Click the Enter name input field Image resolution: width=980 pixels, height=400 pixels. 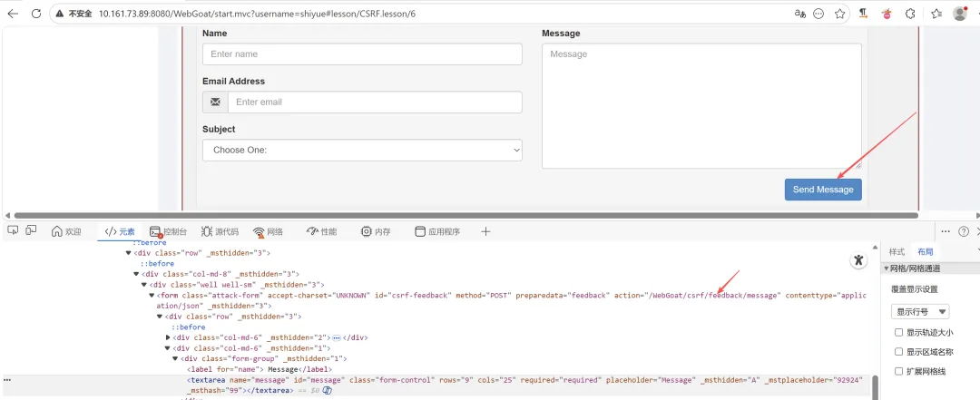362,54
